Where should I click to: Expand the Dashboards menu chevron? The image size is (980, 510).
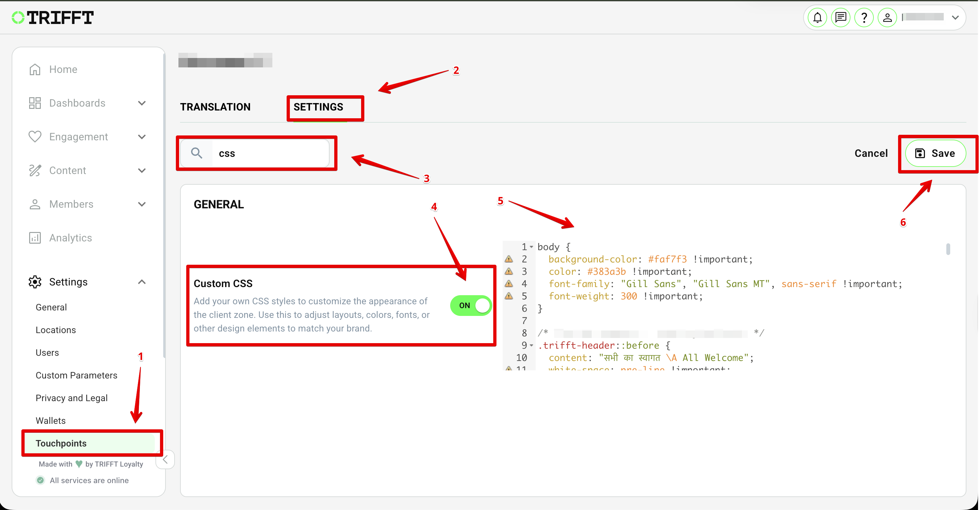pos(142,103)
